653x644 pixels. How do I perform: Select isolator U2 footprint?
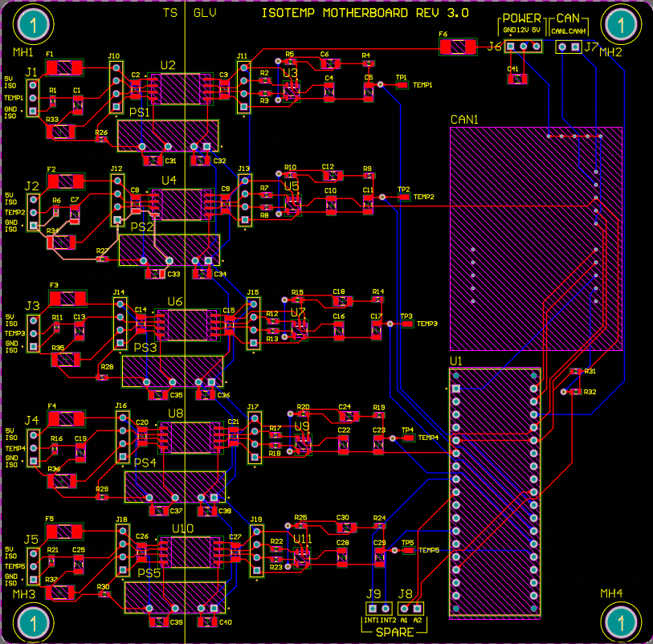click(x=181, y=89)
